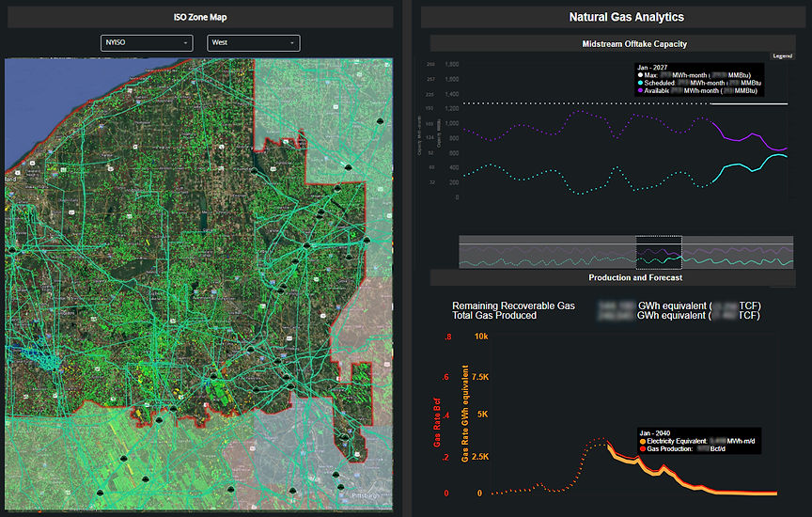Open the NYISO dropdown
The height and width of the screenshot is (517, 812).
(x=147, y=43)
